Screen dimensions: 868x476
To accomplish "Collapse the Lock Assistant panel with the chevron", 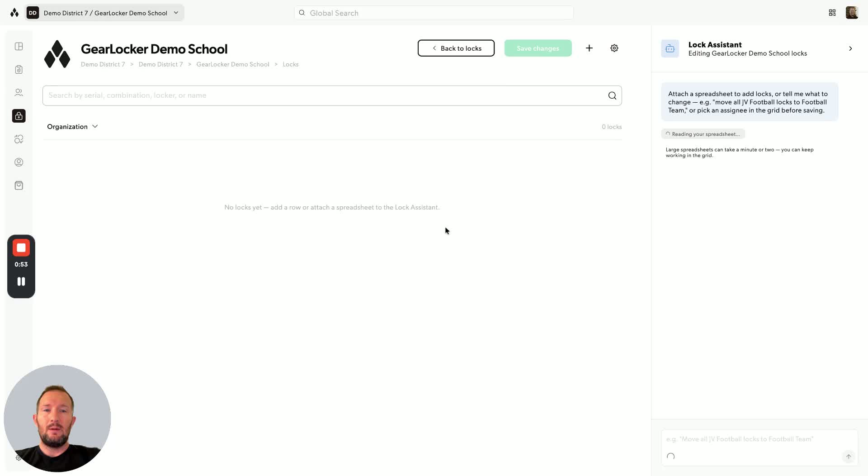I will pyautogui.click(x=850, y=48).
